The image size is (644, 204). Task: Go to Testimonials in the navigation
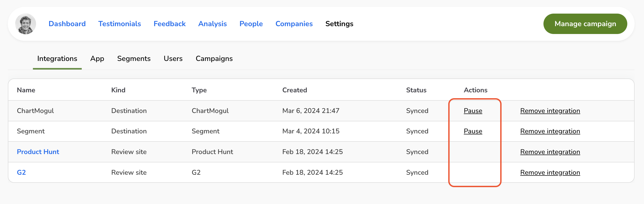click(x=120, y=24)
